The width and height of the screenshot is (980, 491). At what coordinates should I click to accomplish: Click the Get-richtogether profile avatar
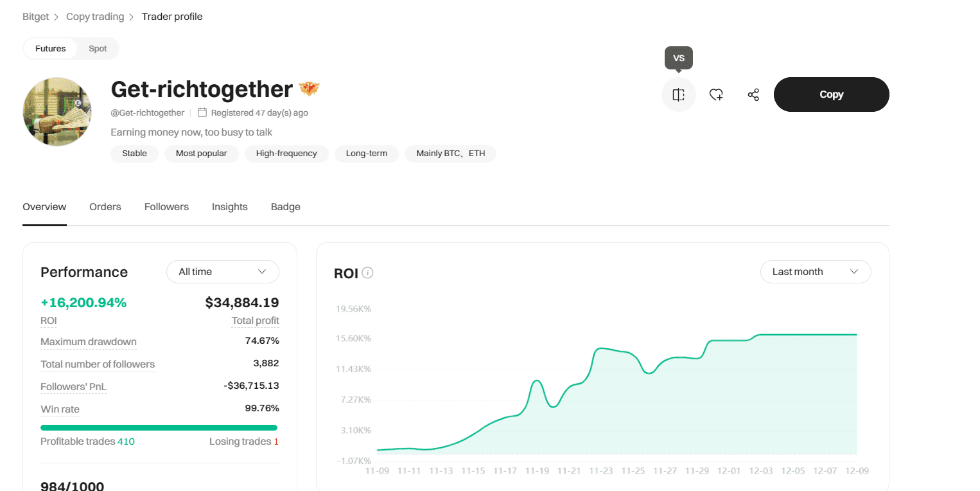(x=57, y=112)
